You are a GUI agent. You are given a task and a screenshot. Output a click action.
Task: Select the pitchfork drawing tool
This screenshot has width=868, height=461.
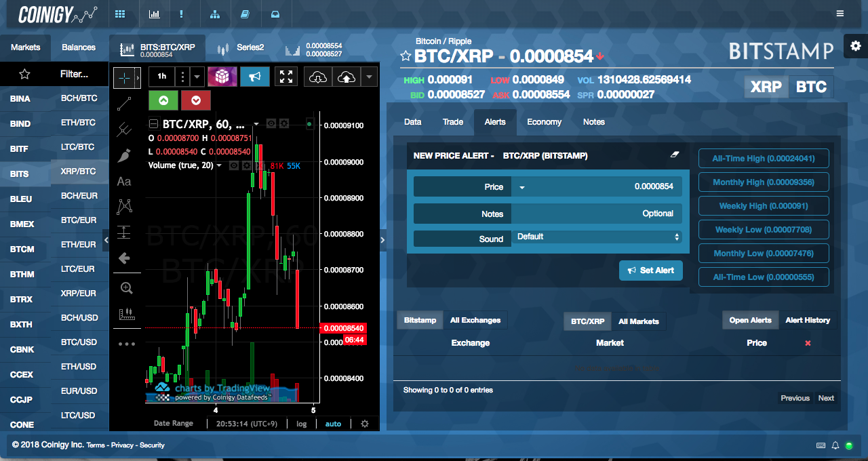point(124,129)
